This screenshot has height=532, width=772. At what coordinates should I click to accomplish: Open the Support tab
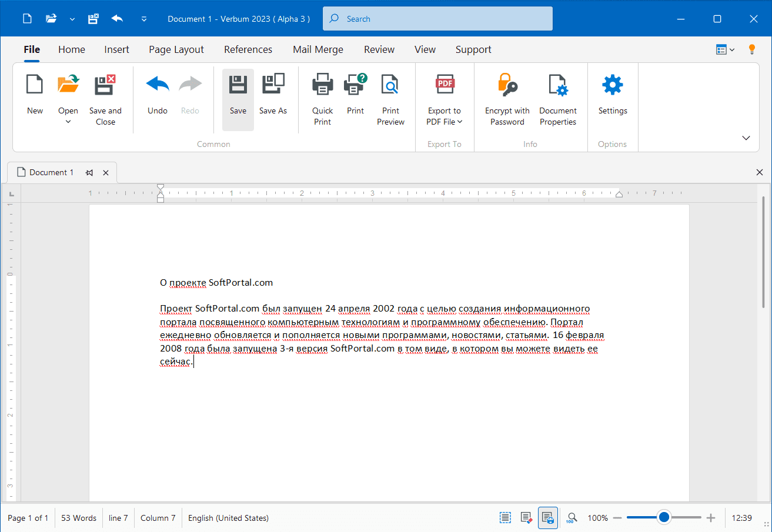tap(473, 49)
